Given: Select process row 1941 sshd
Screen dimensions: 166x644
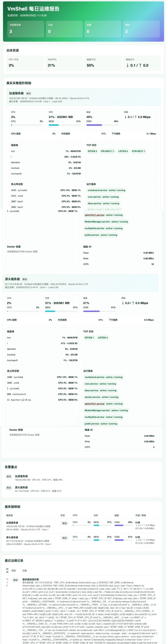Looking at the screenshot, I should [x=46, y=196].
